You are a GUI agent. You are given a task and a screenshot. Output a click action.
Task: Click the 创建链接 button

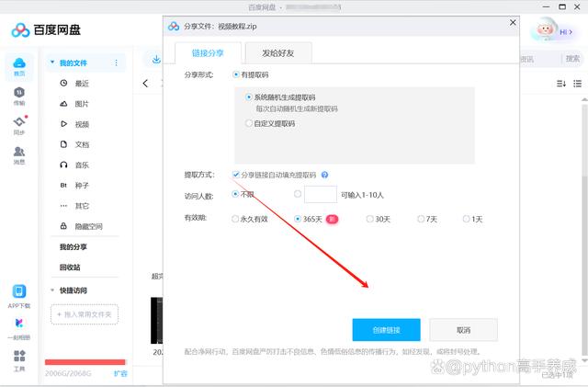pos(386,330)
